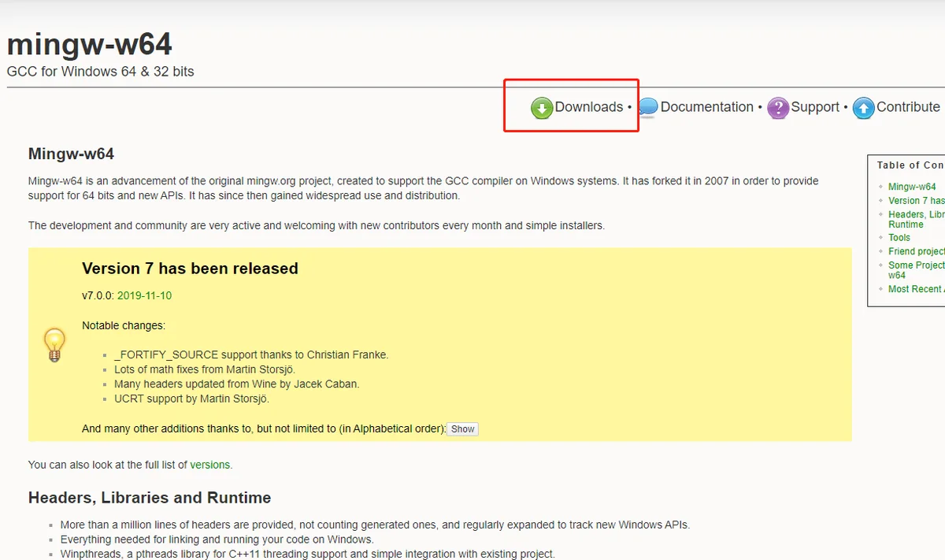Click the Lots of math fixes item

point(205,369)
